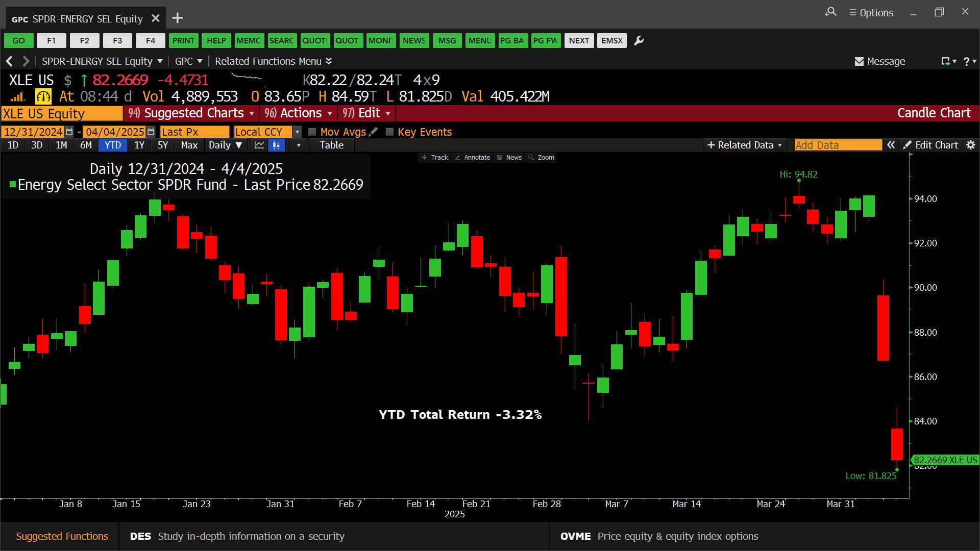The width and height of the screenshot is (980, 551).
Task: Click the wrench customize toolbar icon
Action: [639, 41]
